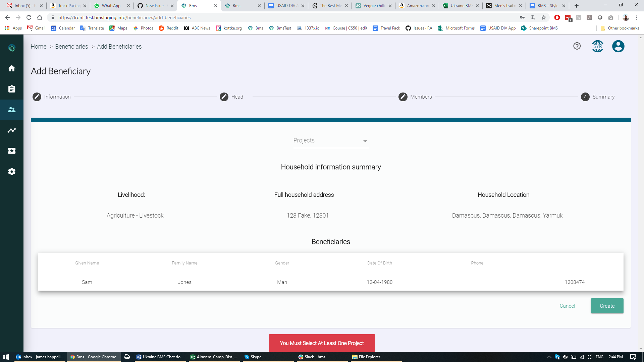644x362 pixels.
Task: Navigate to Beneficiaries breadcrumb link
Action: coord(71,47)
